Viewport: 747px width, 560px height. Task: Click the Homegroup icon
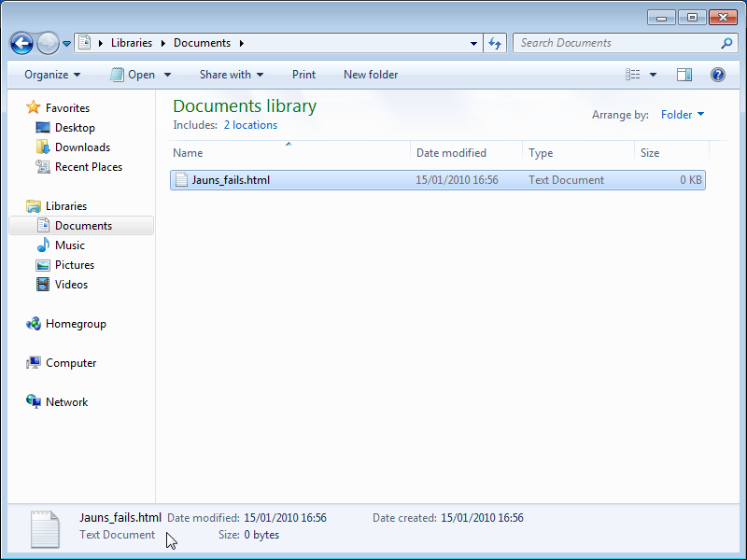(34, 324)
